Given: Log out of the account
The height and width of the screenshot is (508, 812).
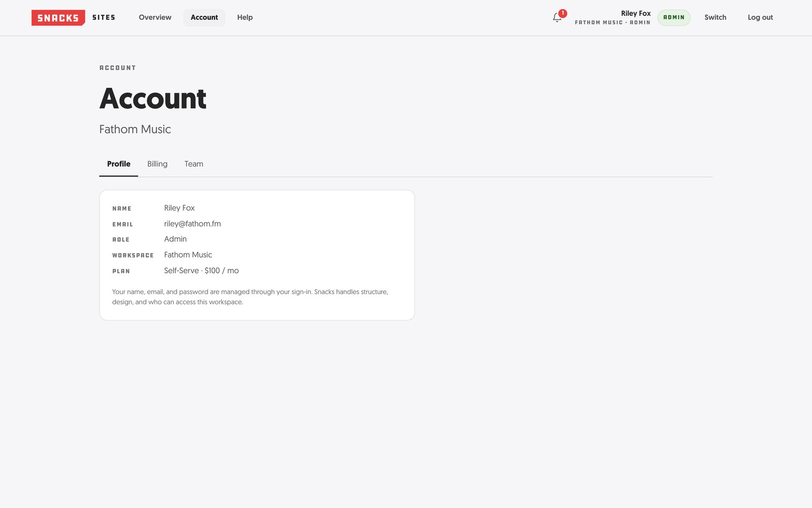Looking at the screenshot, I should coord(760,17).
